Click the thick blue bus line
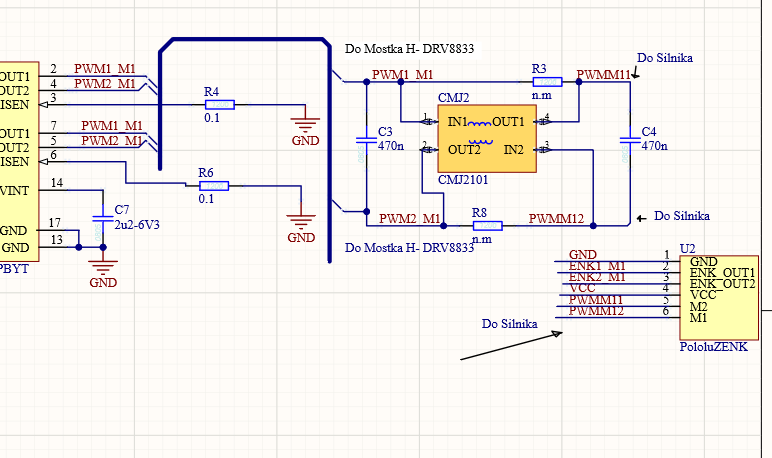The width and height of the screenshot is (772, 458). (x=329, y=150)
